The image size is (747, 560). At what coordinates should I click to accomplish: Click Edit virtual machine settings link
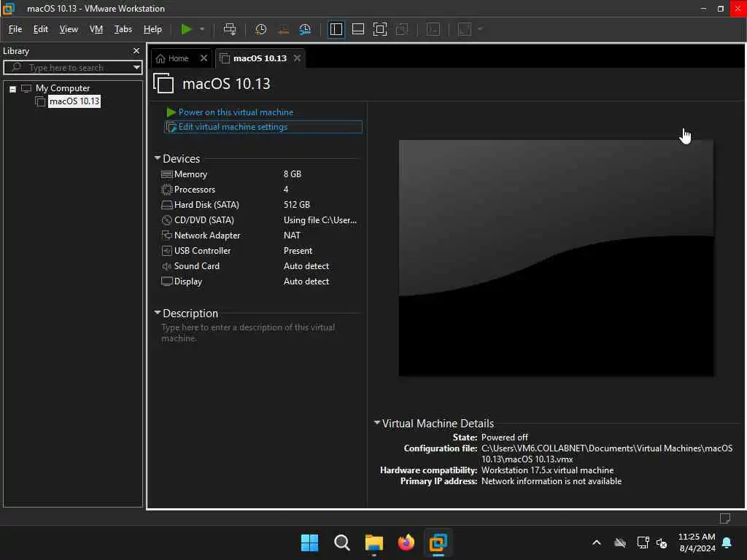coord(233,127)
